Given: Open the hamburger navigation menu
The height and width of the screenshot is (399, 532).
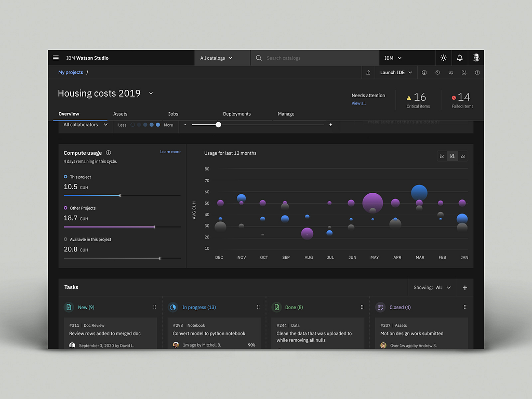Looking at the screenshot, I should point(56,58).
